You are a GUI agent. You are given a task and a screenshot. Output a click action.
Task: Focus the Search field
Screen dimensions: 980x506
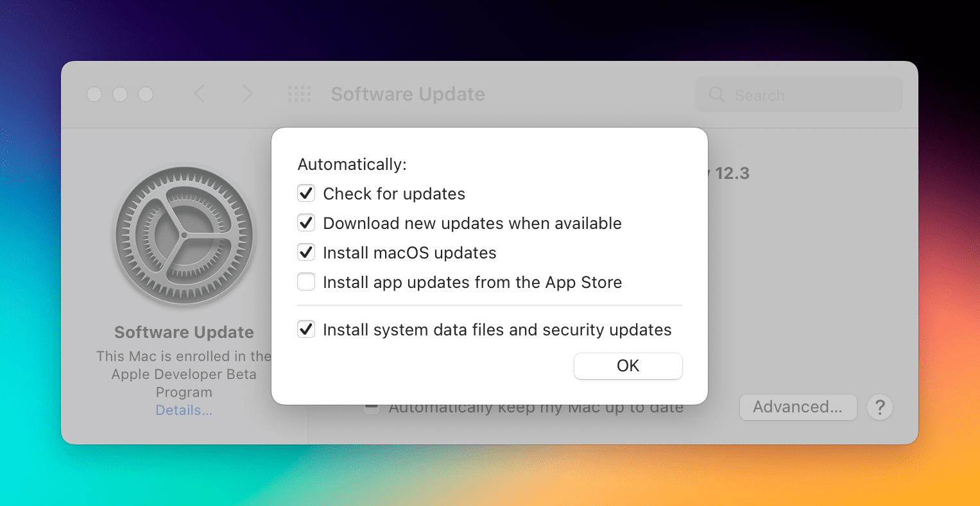click(799, 95)
